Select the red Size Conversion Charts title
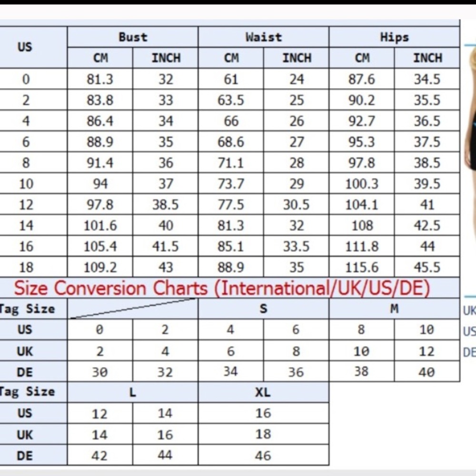The image size is (476, 476). click(222, 288)
